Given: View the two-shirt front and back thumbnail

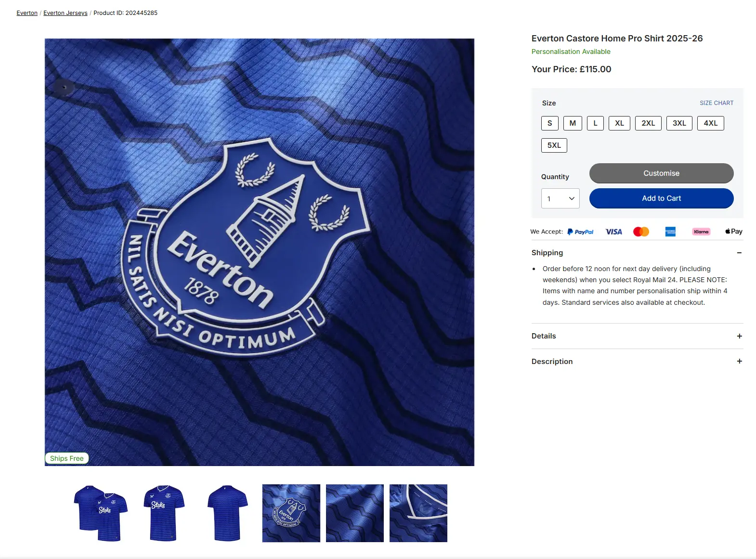Looking at the screenshot, I should click(101, 513).
